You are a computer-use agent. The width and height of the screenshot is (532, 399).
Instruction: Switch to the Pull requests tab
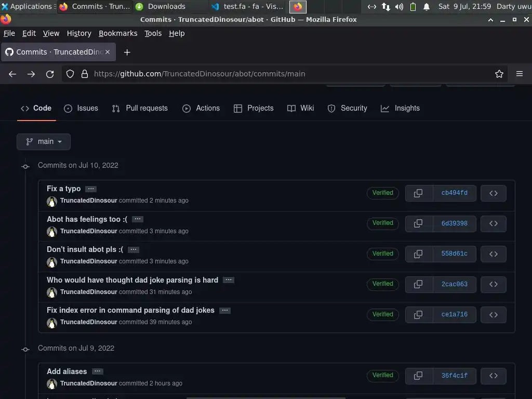140,108
